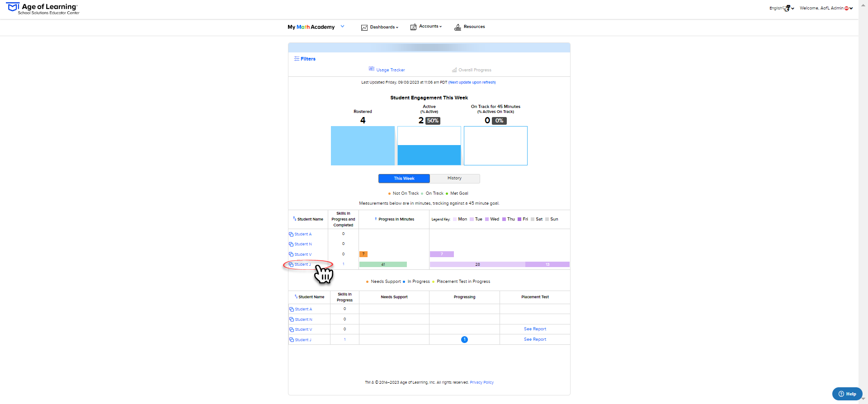Click the 50% active badge
Screen dimensions: 868x404
pos(433,121)
